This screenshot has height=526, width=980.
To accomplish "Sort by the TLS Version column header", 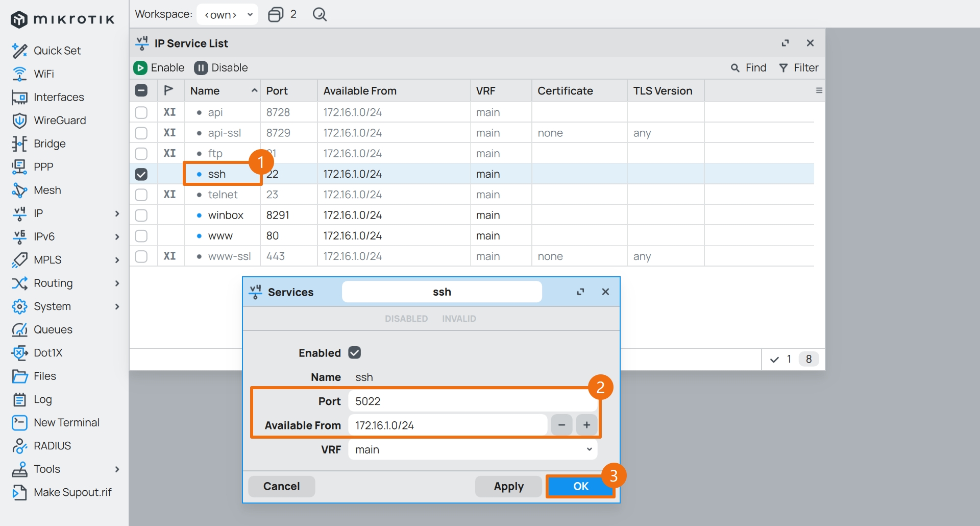I will 666,90.
